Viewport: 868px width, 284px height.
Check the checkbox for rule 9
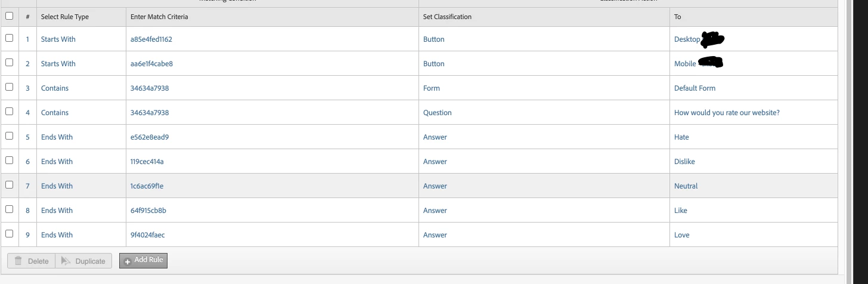tap(9, 234)
